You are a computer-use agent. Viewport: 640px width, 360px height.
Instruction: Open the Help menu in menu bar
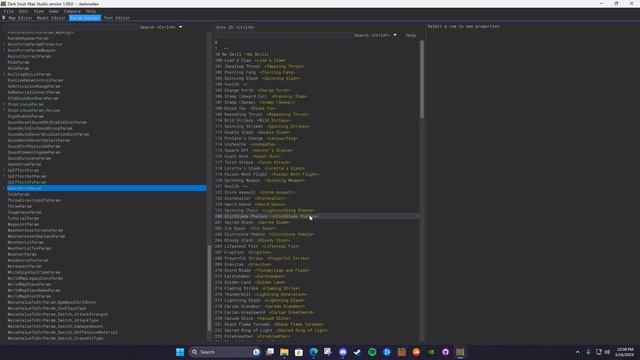(x=91, y=11)
